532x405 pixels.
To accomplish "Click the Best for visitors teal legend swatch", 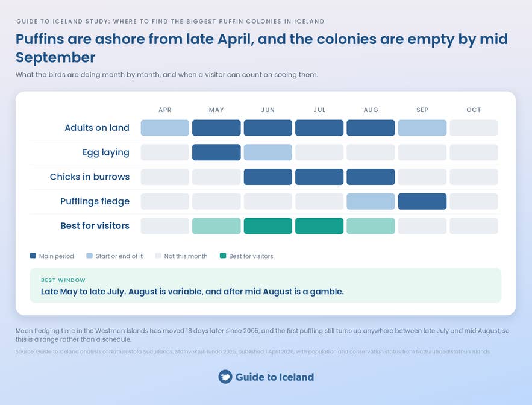I will (x=223, y=256).
